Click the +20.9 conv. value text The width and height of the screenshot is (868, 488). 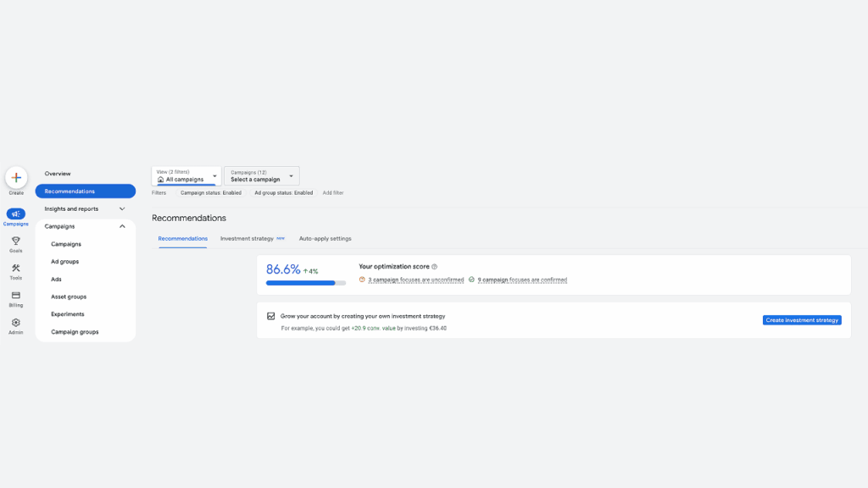point(373,328)
